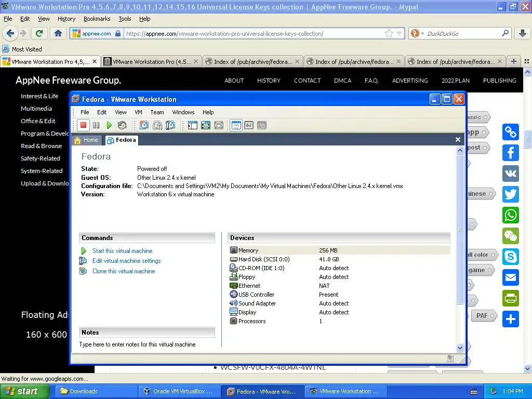532x399 pixels.
Task: Click the copy link share icon
Action: pyautogui.click(x=511, y=131)
